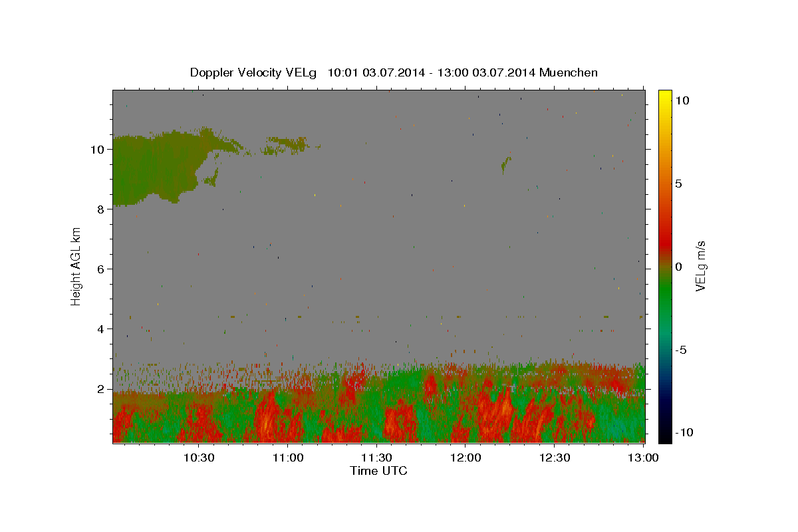Screen dimensions: 798x532
Task: Click the 11:00 time tick label
Action: (x=288, y=458)
